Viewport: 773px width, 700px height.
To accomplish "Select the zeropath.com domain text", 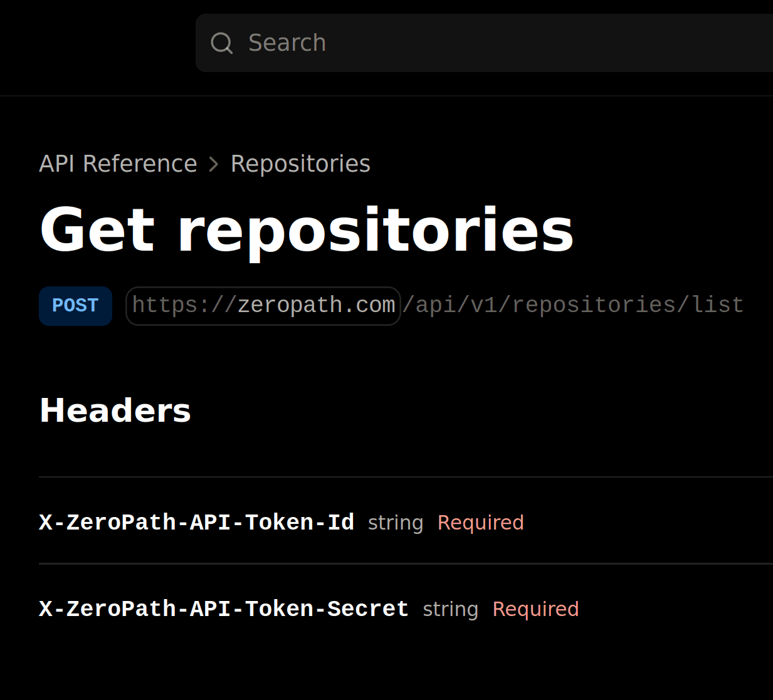I will 316,305.
